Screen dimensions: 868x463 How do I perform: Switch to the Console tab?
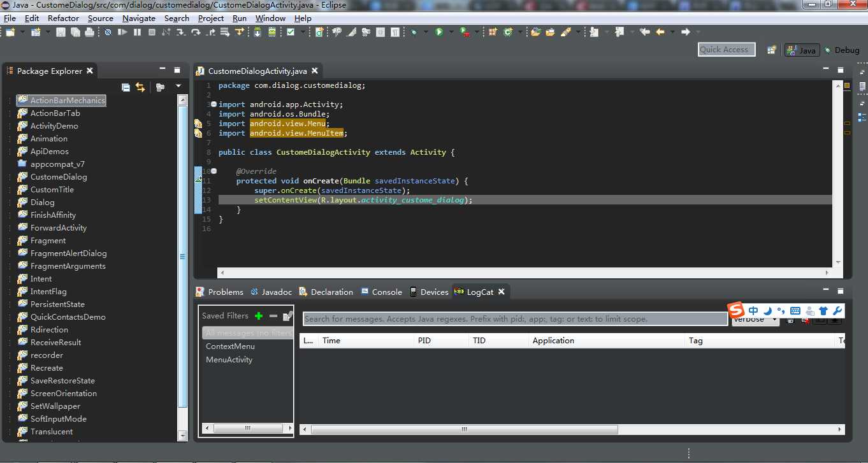382,292
